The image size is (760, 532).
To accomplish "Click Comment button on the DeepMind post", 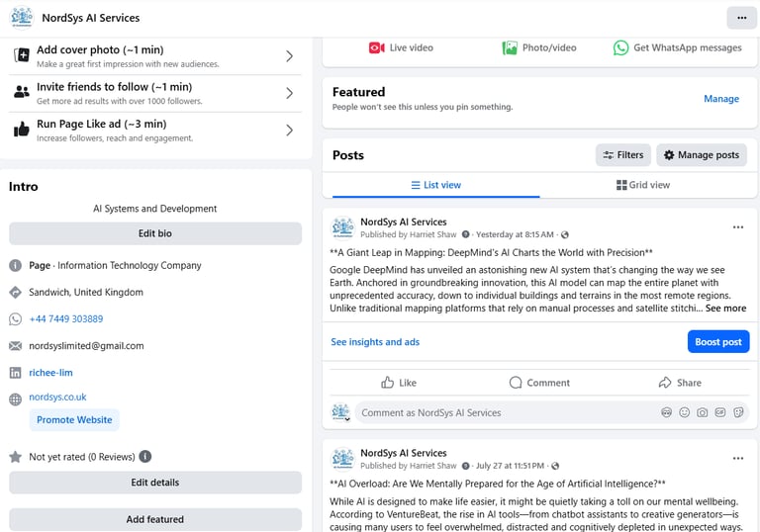I will [x=539, y=383].
